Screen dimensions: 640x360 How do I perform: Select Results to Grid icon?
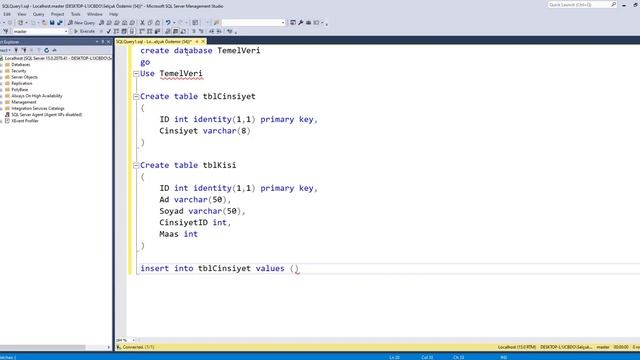pyautogui.click(x=176, y=31)
